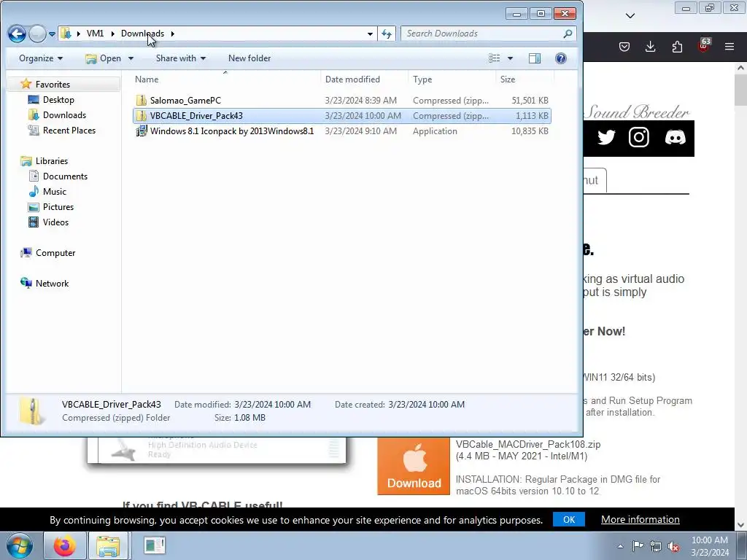The width and height of the screenshot is (747, 560).
Task: Change your view icon in toolbar
Action: pos(495,58)
